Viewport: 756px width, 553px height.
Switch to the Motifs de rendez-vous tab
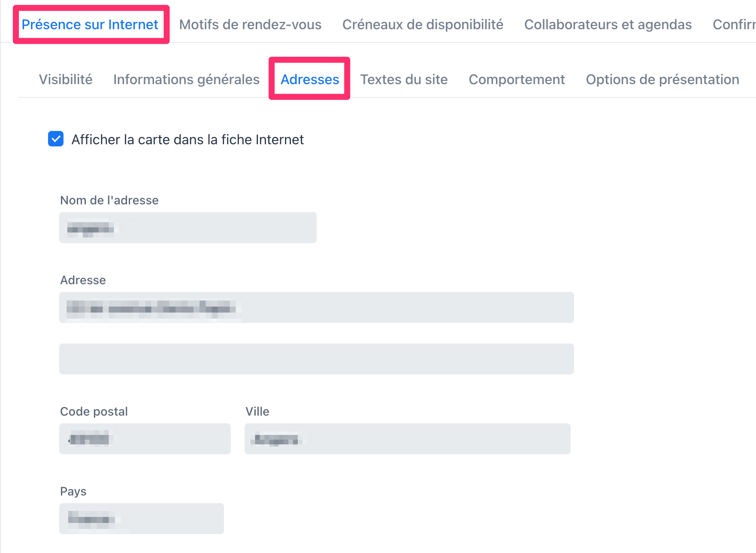tap(250, 24)
